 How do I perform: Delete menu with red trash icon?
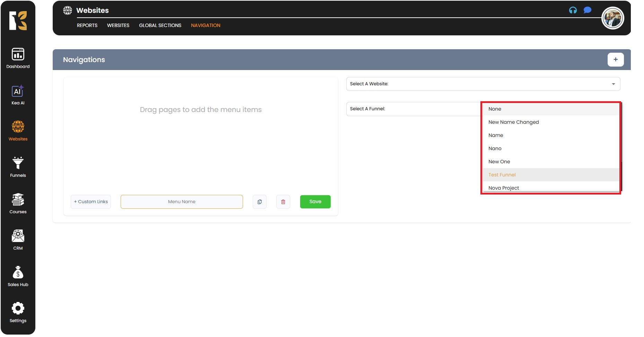click(x=283, y=202)
